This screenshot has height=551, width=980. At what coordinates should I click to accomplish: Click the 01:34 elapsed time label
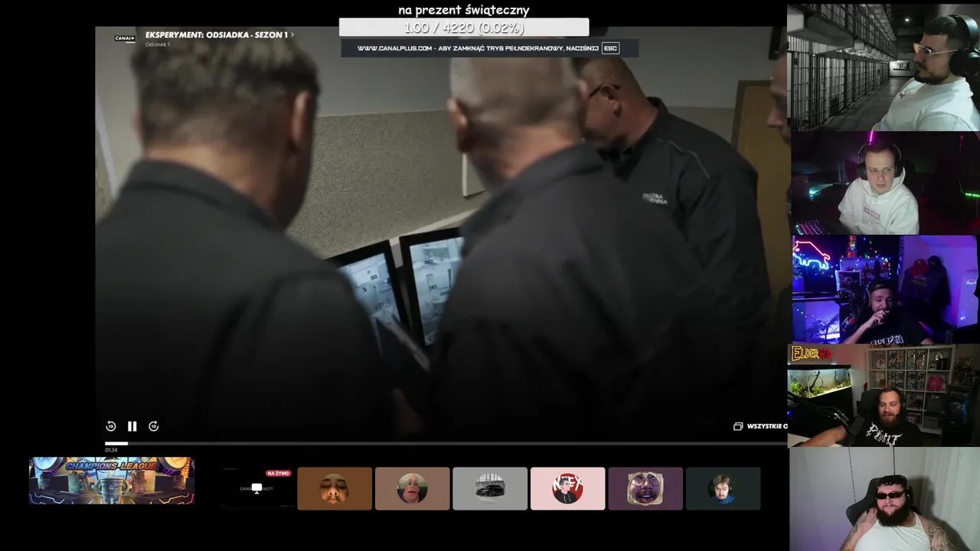tap(111, 450)
